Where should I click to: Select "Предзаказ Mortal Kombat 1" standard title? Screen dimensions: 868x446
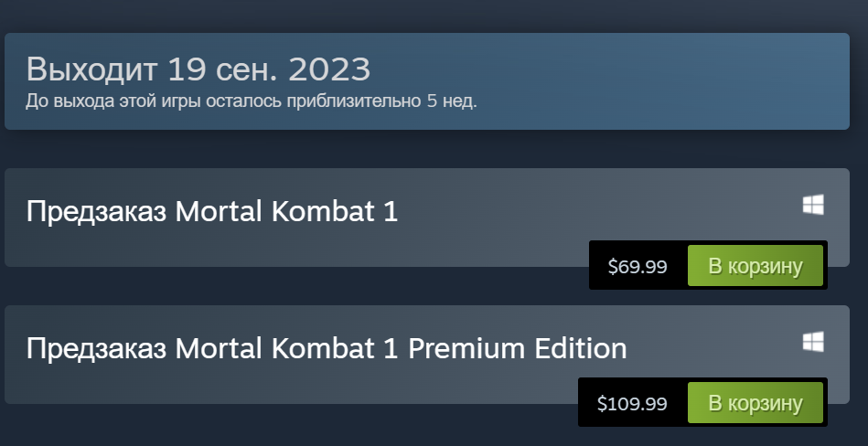[x=212, y=212]
